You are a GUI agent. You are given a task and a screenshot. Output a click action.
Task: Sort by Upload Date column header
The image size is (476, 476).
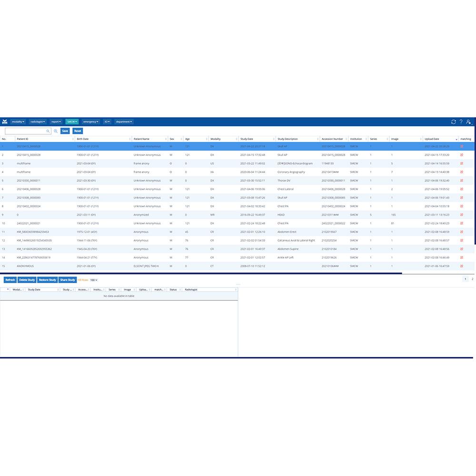coord(438,139)
